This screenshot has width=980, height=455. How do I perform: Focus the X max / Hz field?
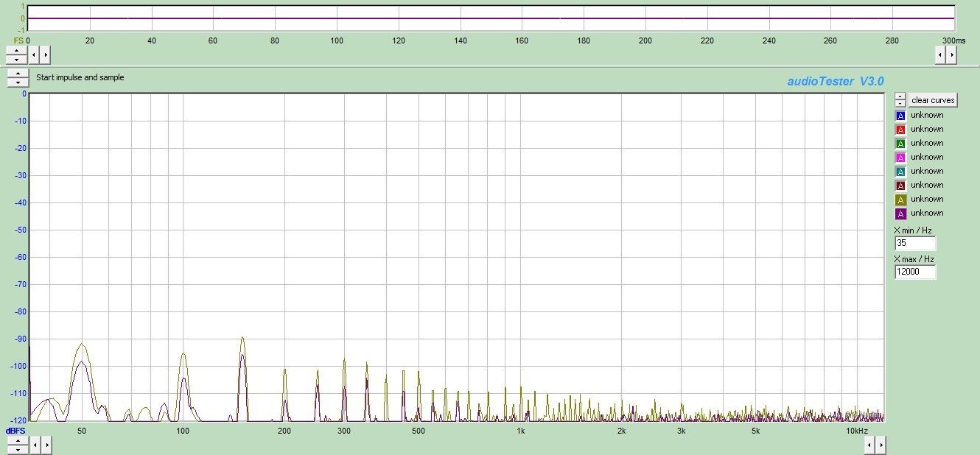tap(915, 272)
